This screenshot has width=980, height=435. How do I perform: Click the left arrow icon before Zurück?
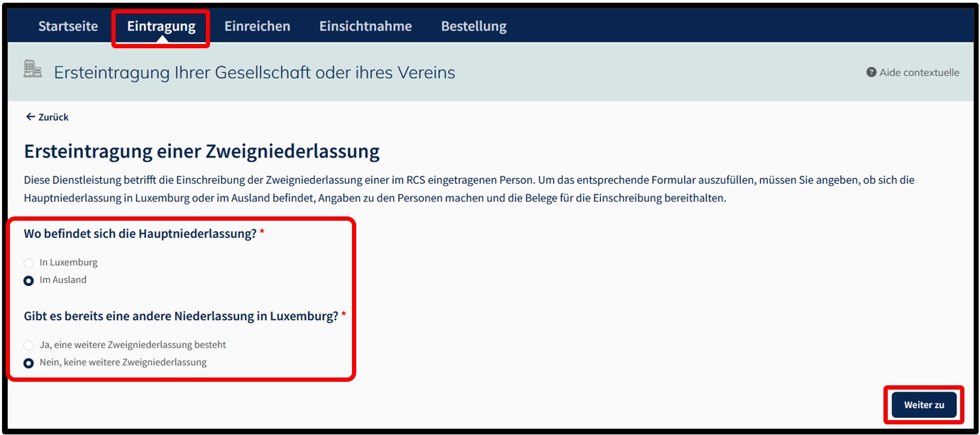point(31,116)
